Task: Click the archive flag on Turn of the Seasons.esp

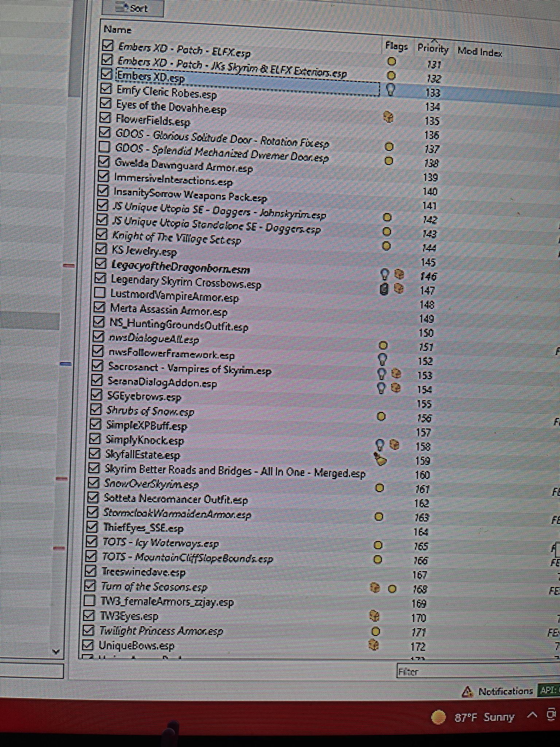Action: 375,588
